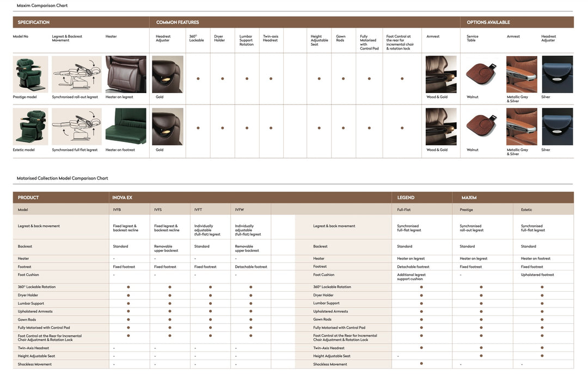This screenshot has height=376, width=588.
Task: Click the "Lumbar Support Rotation" column heading
Action: pyautogui.click(x=247, y=40)
